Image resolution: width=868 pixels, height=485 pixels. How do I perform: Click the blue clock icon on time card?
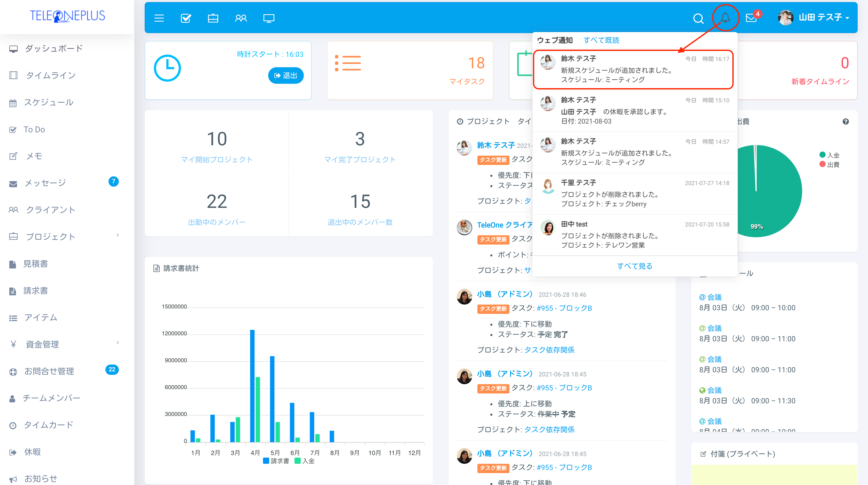167,68
